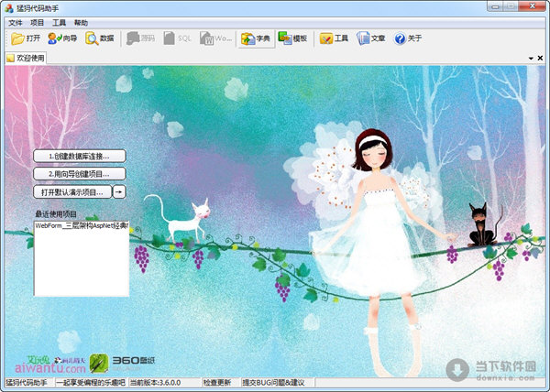550x392 pixels.
Task: Open the 文章 articles icon
Action: point(371,38)
